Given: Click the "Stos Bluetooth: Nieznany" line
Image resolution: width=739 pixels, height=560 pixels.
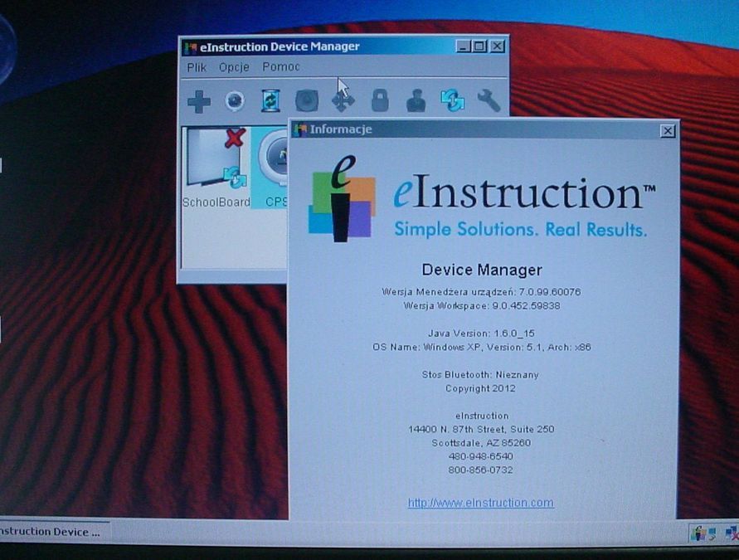Looking at the screenshot, I should pos(480,375).
